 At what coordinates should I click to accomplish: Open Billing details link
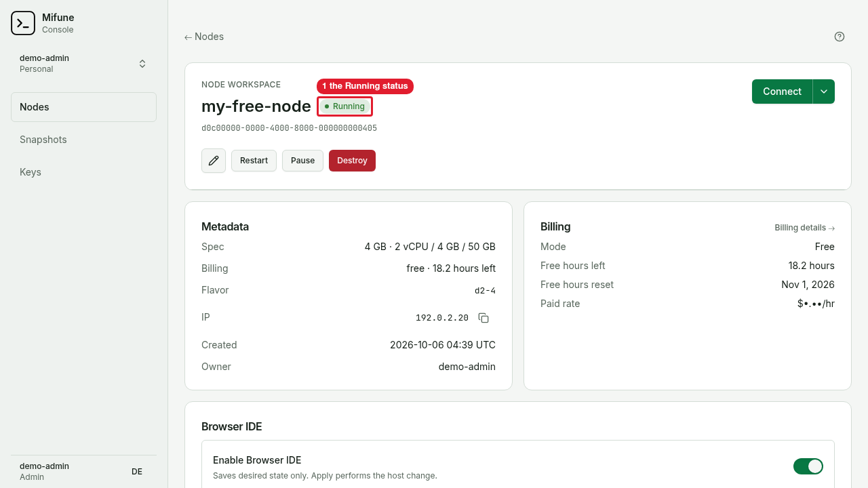804,228
